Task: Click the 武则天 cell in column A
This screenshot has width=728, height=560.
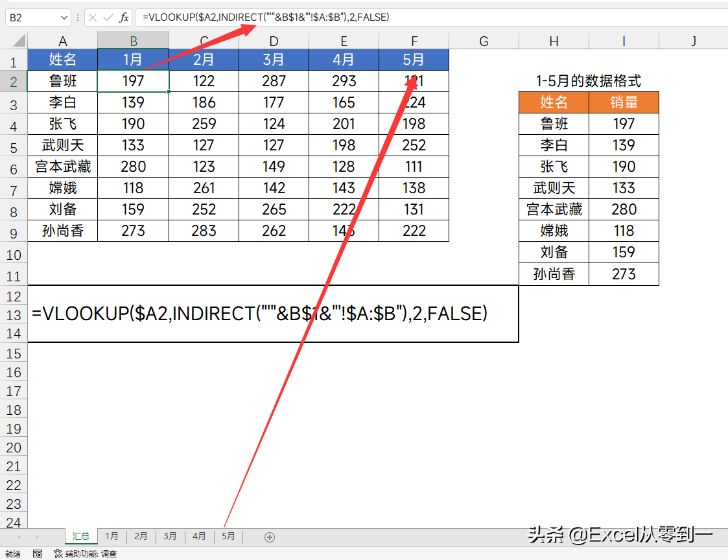Action: point(63,145)
